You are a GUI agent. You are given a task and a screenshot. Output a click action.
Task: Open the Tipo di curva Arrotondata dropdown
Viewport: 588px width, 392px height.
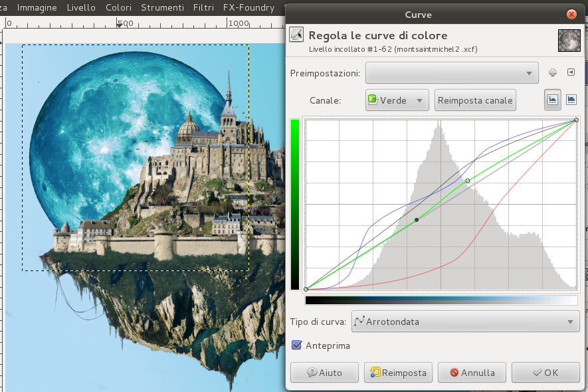pos(465,322)
